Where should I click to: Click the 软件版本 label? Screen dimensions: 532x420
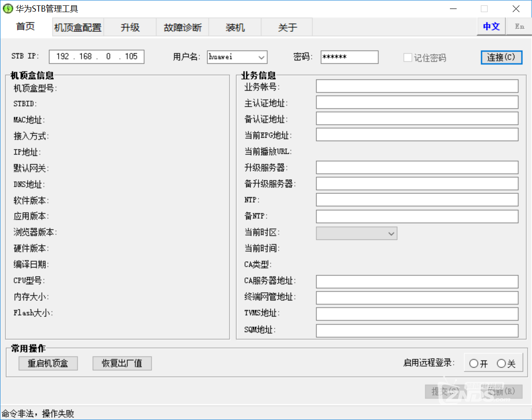[x=31, y=200]
